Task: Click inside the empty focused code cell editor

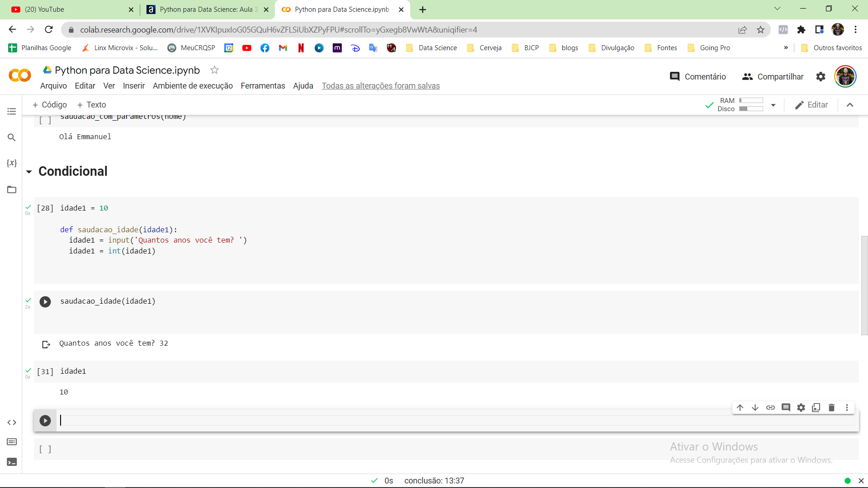Action: (457, 420)
